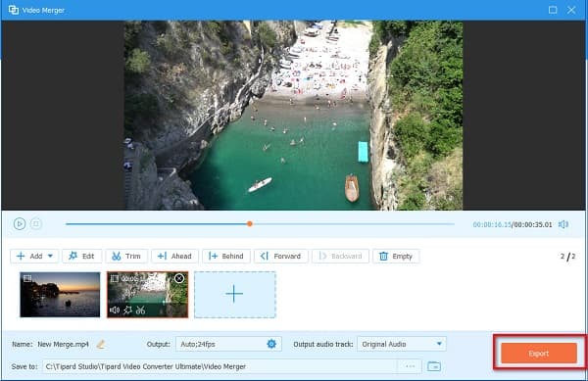Image resolution: width=588 pixels, height=381 pixels.
Task: Click the video preview image
Action: pyautogui.click(x=294, y=115)
